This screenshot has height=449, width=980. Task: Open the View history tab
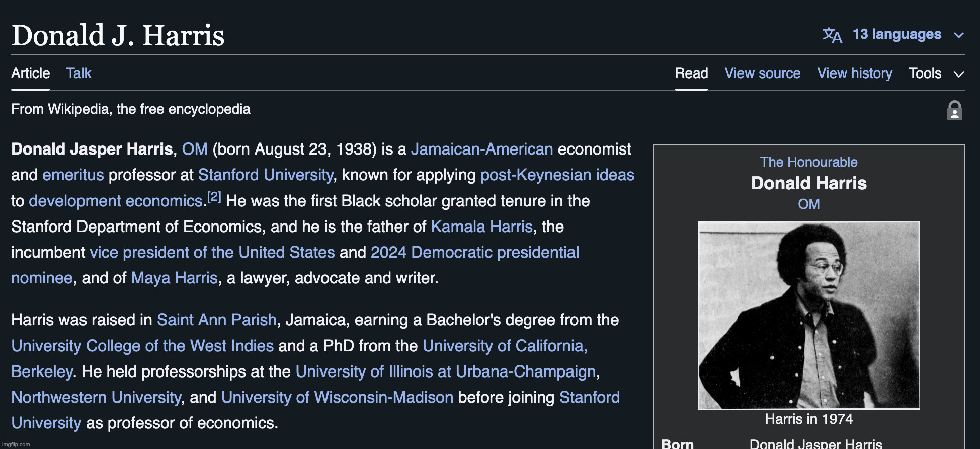854,73
